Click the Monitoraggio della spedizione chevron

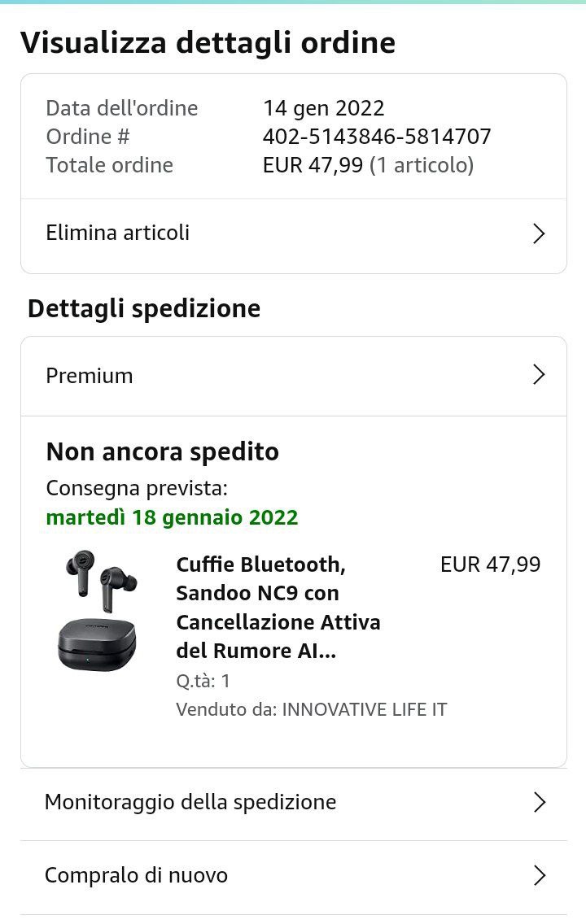(x=538, y=803)
